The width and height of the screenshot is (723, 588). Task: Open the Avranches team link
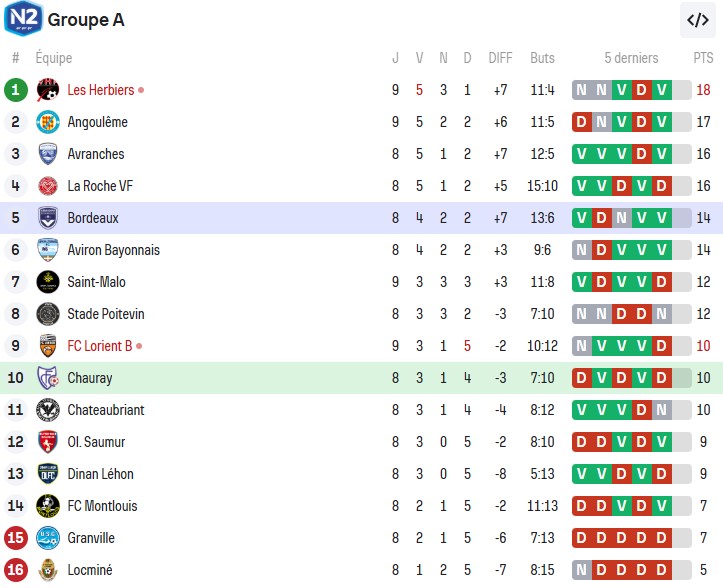96,154
